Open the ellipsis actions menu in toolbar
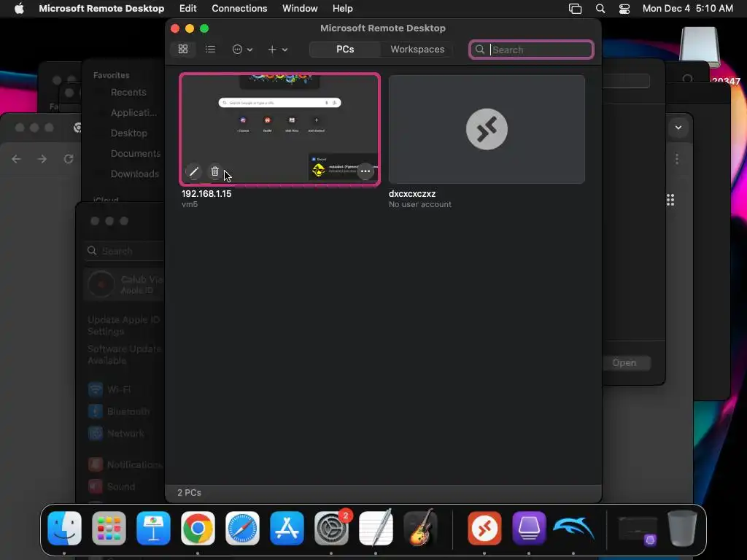 pyautogui.click(x=242, y=49)
